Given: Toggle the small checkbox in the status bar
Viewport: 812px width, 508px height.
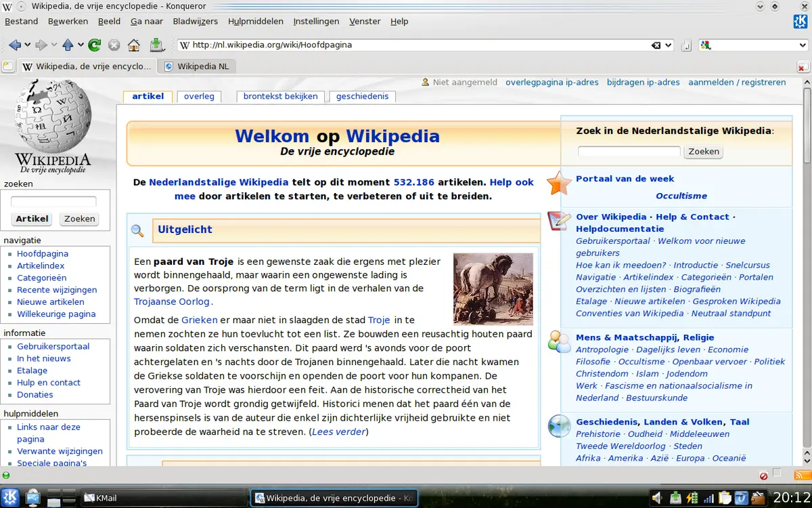Looking at the screenshot, I should click(x=777, y=473).
